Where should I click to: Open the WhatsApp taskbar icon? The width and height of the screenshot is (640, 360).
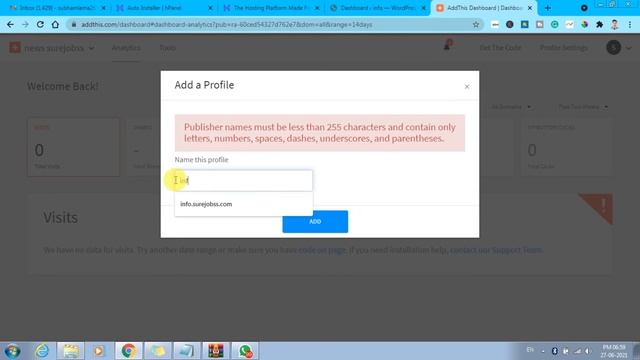click(x=245, y=351)
